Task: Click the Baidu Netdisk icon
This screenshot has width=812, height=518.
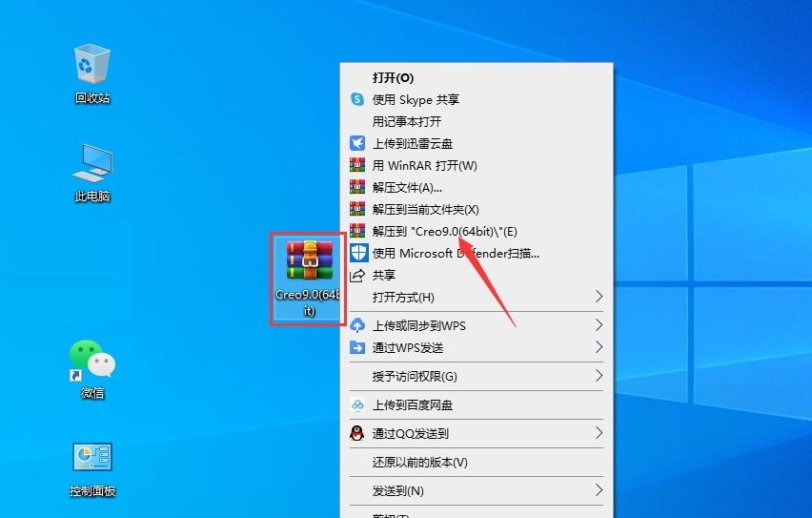Action: [x=357, y=405]
